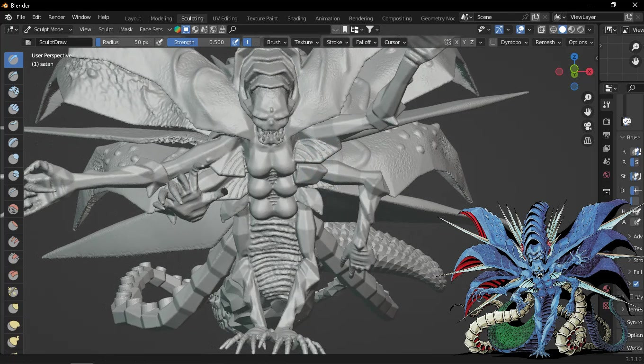Select the Layer brush tool
Viewport: 644px width, 364px height.
pos(13,142)
